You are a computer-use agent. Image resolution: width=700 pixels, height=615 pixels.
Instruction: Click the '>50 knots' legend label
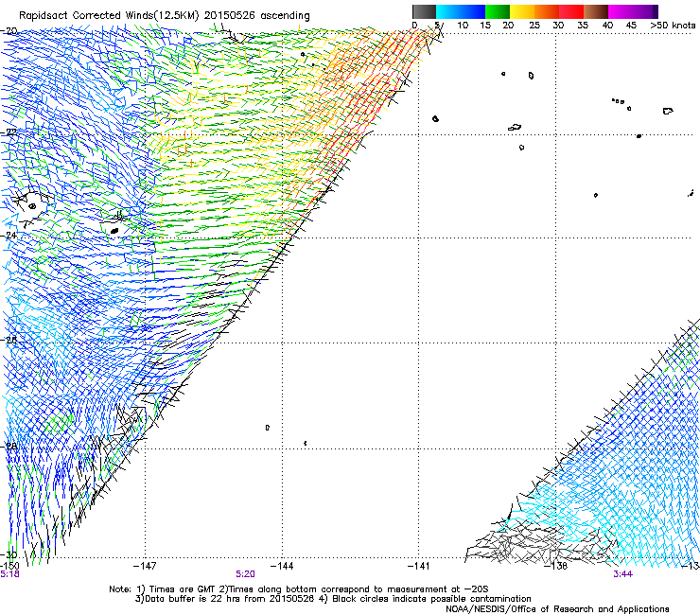(673, 26)
